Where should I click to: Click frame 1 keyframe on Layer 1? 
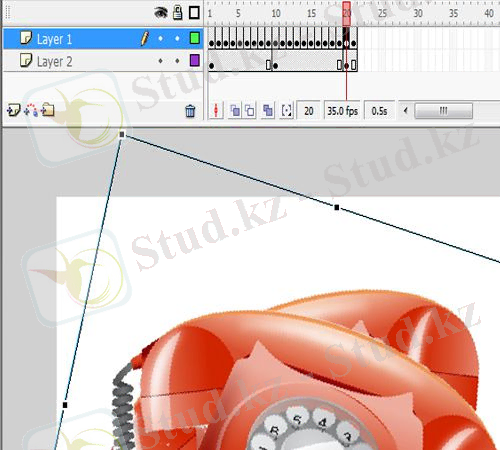point(211,43)
